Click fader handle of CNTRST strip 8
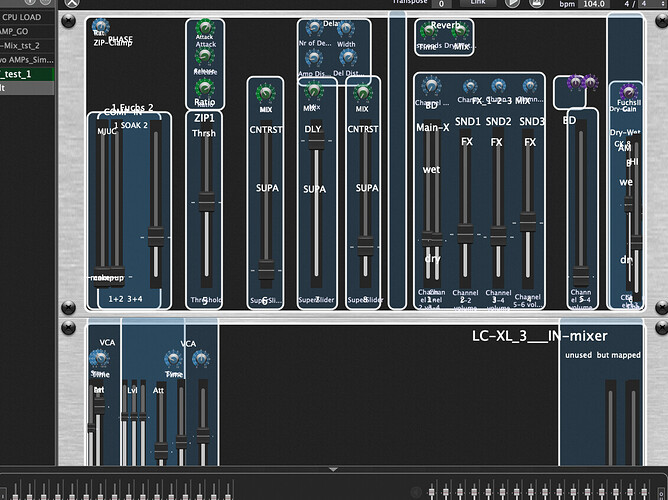Image resolution: width=668 pixels, height=500 pixels. point(365,247)
